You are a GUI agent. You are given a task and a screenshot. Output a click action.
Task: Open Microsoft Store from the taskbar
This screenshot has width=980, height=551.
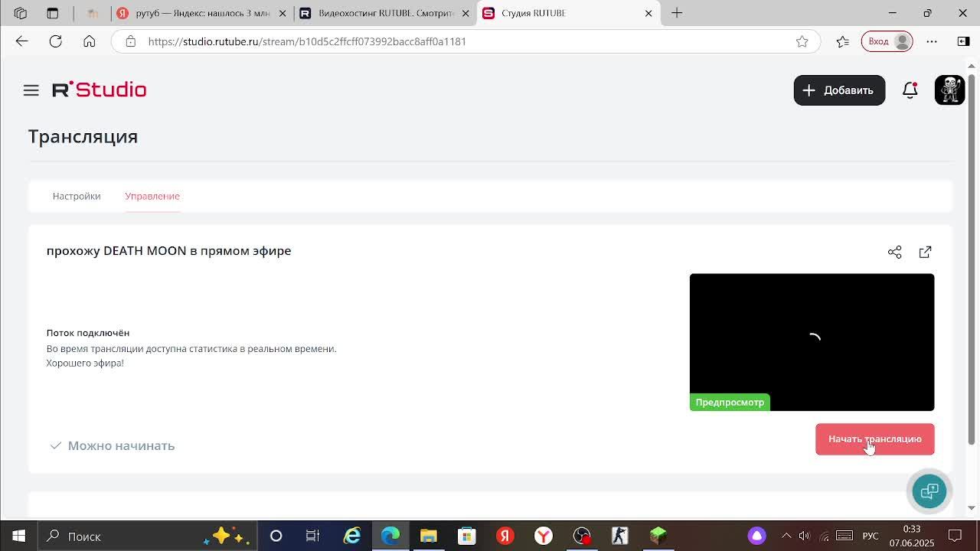pos(467,536)
